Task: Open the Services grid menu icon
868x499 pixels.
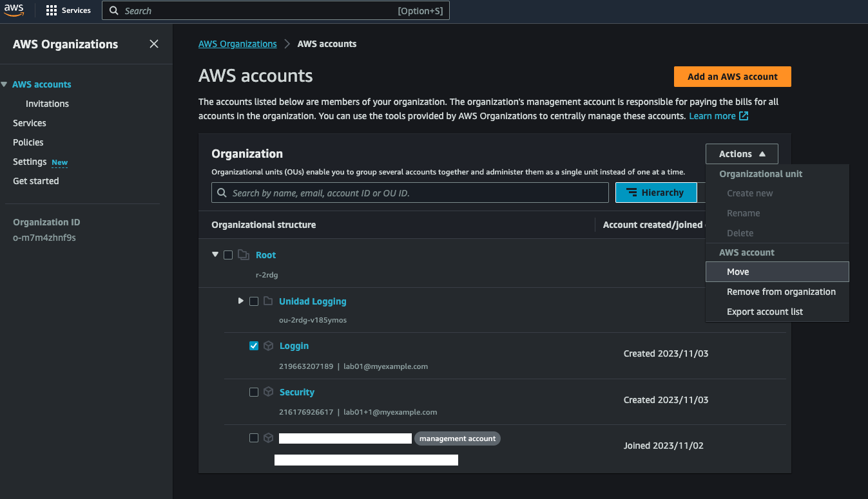Action: 52,11
